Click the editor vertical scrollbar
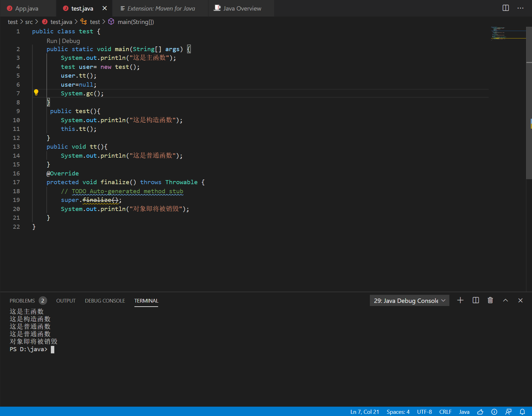The image size is (532, 416). (529, 103)
